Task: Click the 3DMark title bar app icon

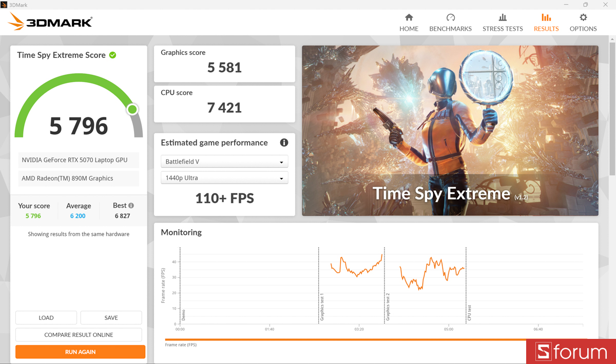Action: click(4, 5)
